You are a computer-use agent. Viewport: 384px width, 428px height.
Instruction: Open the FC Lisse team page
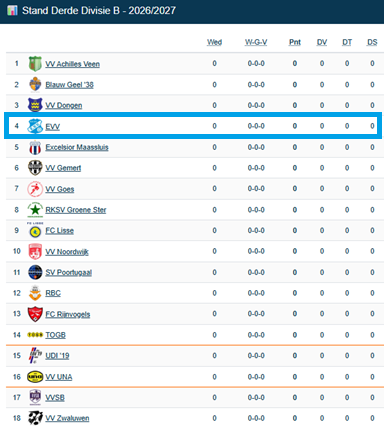coord(60,231)
